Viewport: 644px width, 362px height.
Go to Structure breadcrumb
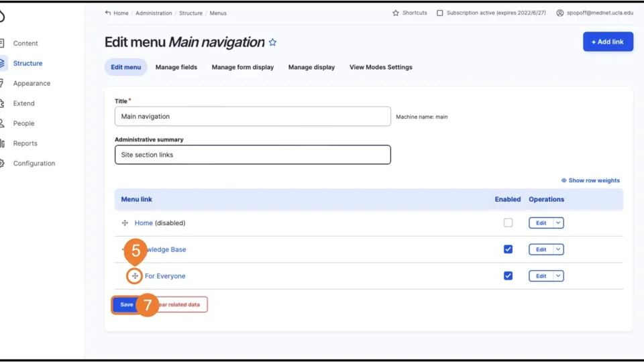coord(191,13)
